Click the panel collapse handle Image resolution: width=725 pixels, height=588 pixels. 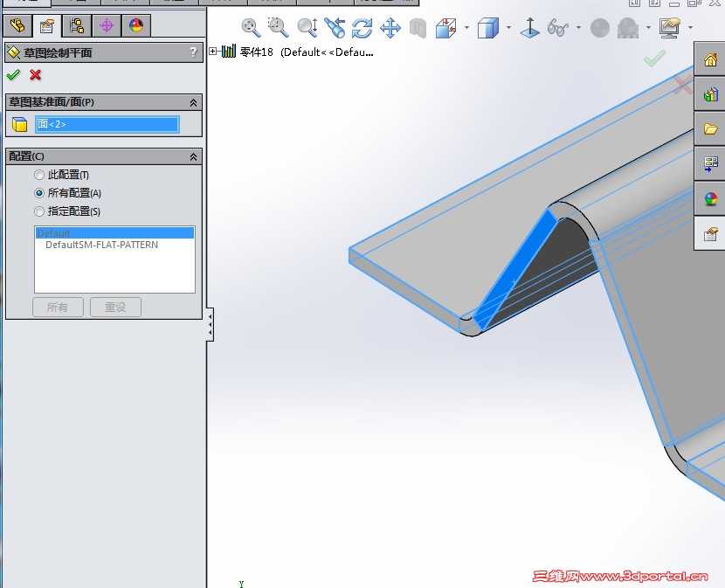pos(210,324)
